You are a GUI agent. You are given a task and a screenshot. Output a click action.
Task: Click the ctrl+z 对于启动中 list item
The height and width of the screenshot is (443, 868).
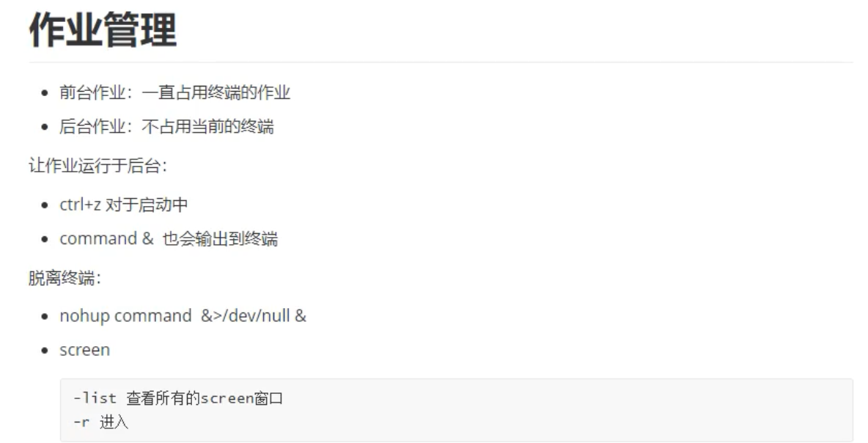click(123, 205)
